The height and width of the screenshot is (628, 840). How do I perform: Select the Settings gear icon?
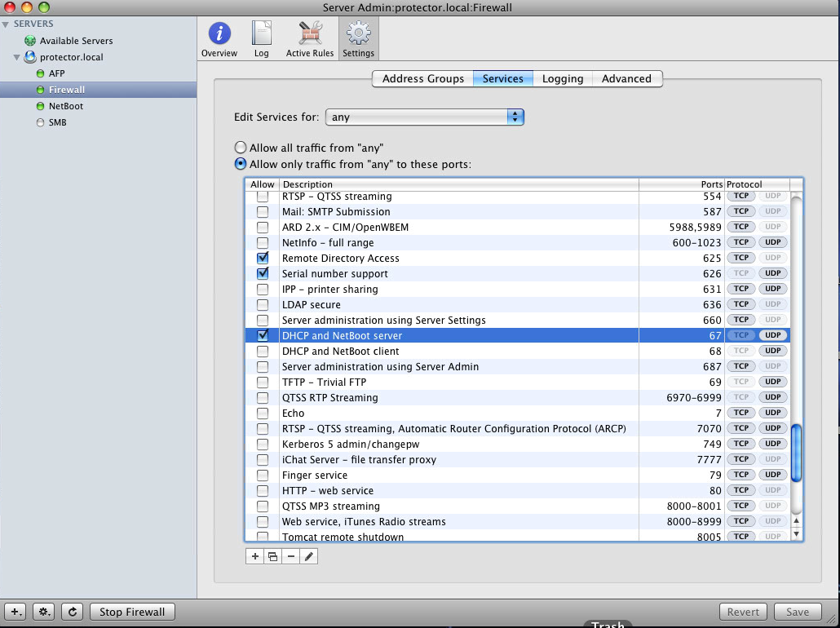tap(358, 33)
